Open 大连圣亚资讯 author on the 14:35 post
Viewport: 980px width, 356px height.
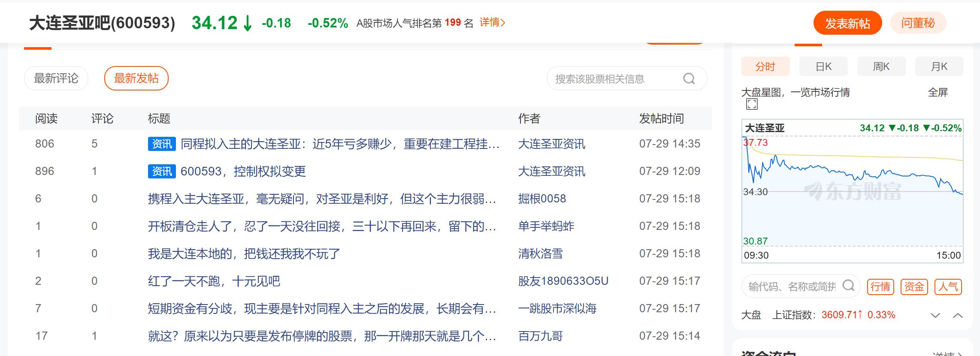(551, 144)
